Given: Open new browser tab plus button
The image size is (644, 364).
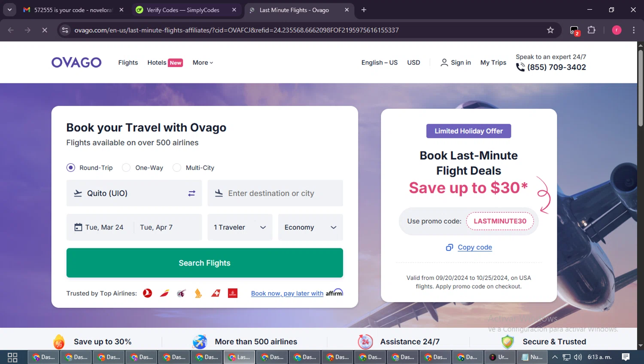Looking at the screenshot, I should click(364, 10).
